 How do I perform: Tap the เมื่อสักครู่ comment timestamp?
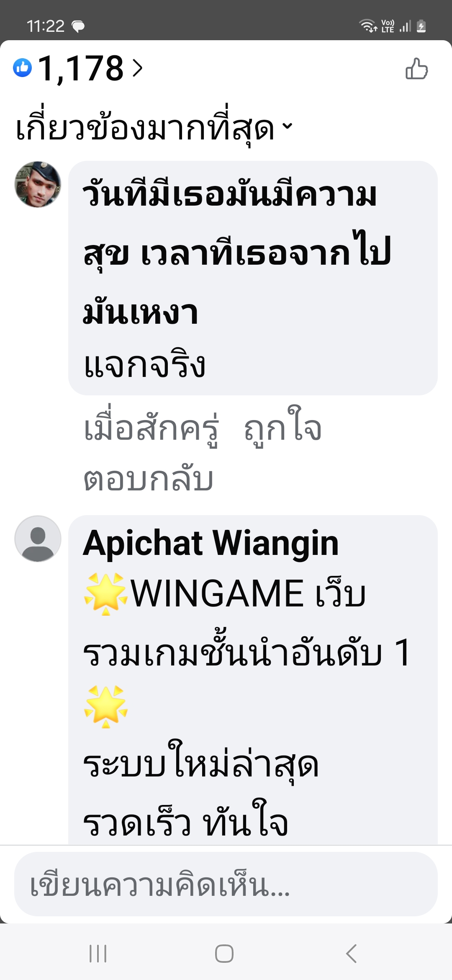151,428
